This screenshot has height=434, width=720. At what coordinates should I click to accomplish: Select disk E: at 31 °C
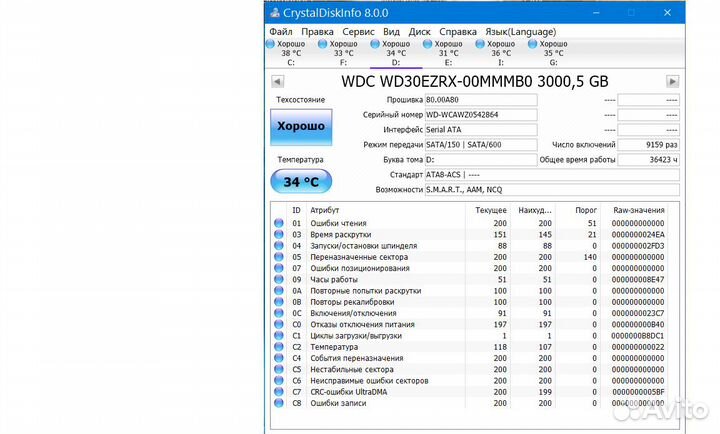point(448,53)
